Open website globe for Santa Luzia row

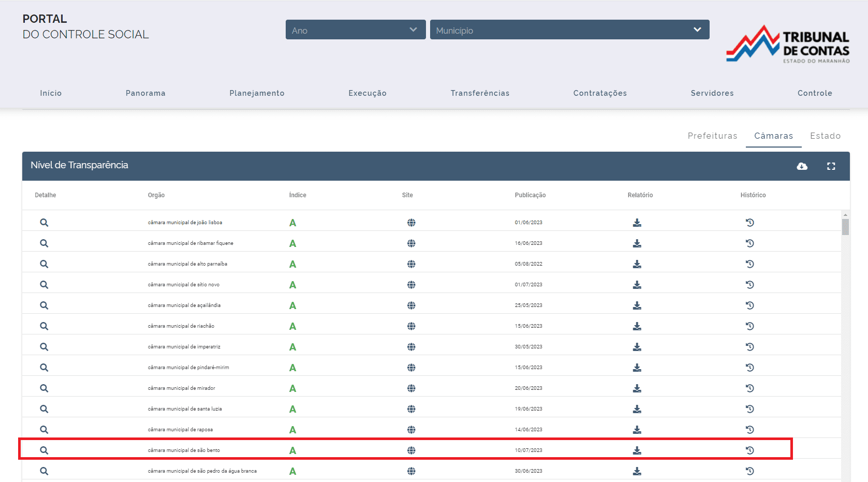point(411,409)
